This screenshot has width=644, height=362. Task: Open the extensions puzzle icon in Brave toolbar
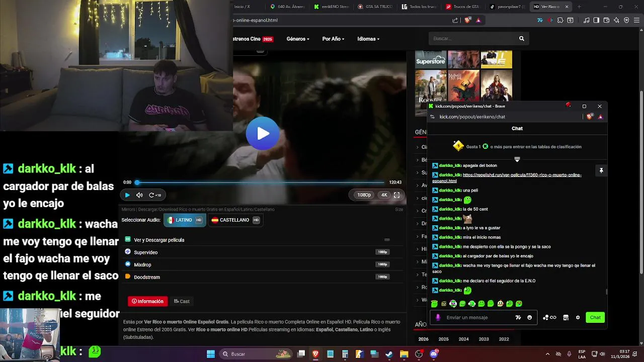click(x=560, y=20)
